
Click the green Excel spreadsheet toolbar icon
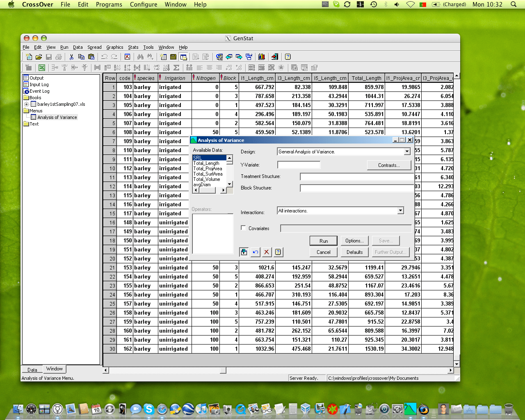click(x=41, y=68)
